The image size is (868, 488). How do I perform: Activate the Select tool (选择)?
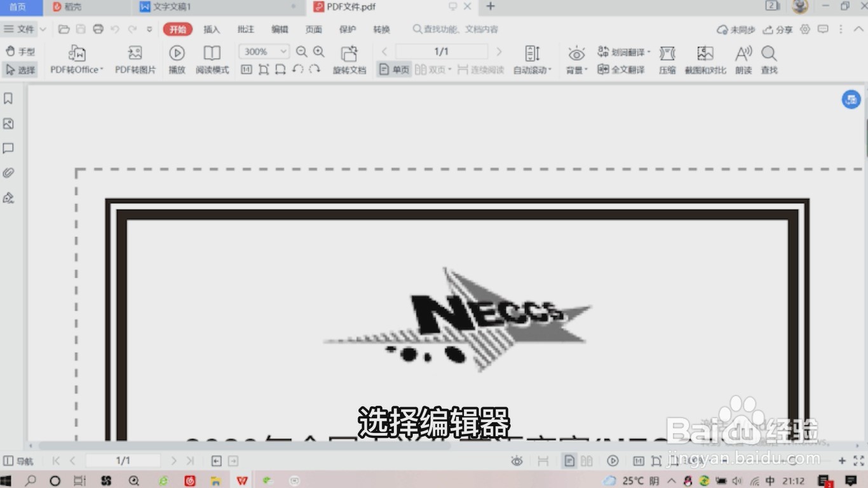click(x=20, y=70)
